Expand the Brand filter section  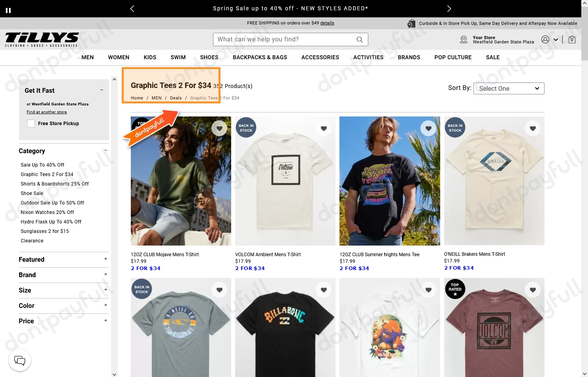pos(105,274)
